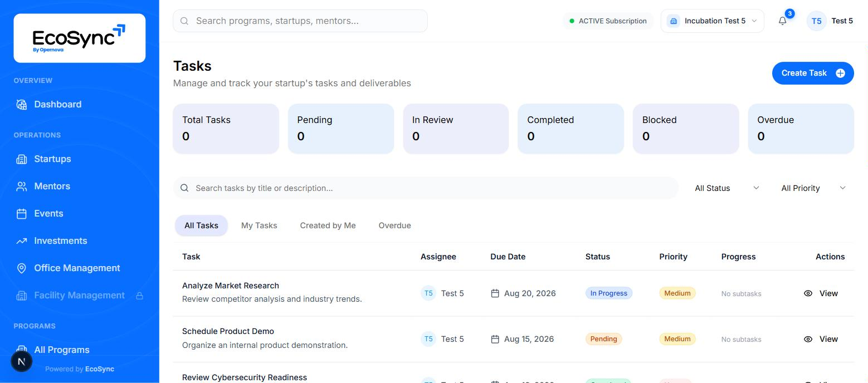
Task: Click the Powered by EcoSync link
Action: tap(80, 369)
